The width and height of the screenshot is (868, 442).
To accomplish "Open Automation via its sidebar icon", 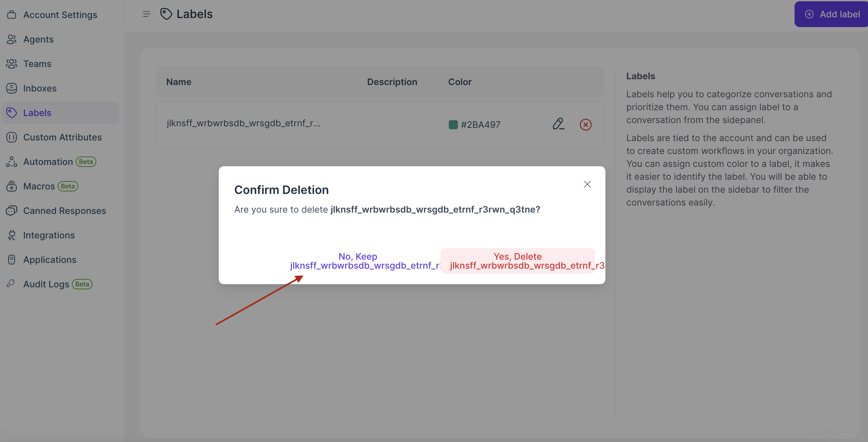I will pyautogui.click(x=12, y=162).
